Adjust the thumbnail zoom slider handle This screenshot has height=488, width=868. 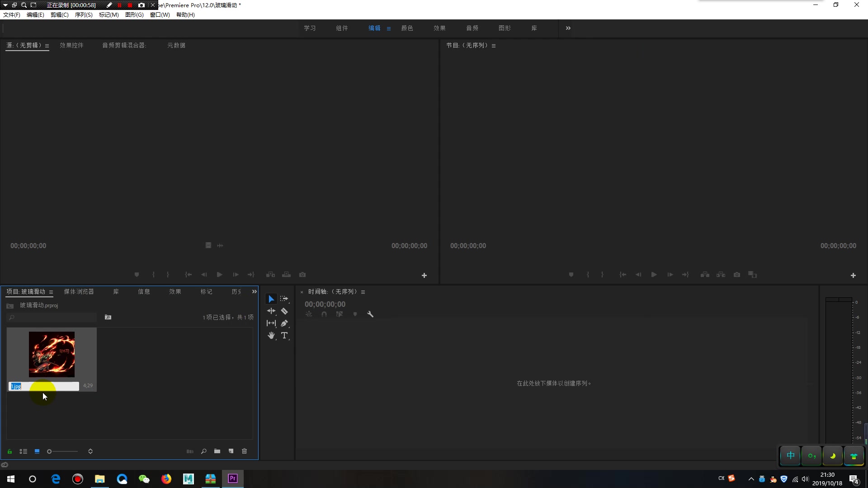click(x=49, y=451)
